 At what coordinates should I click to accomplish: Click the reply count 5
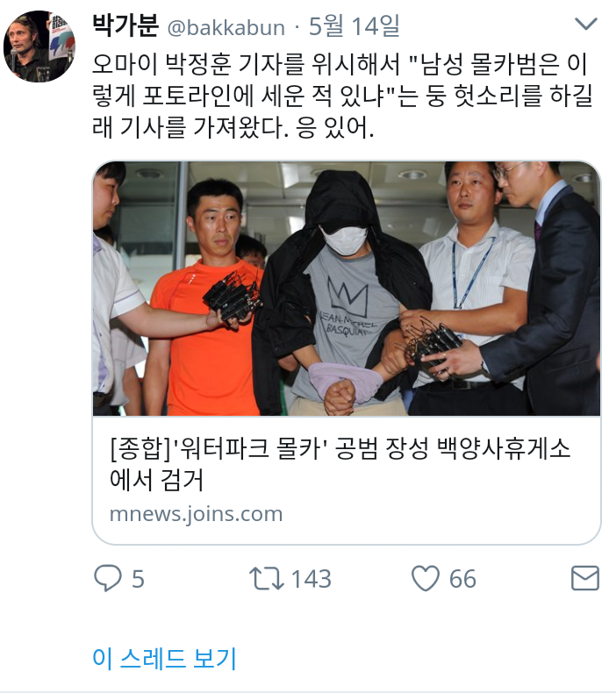click(138, 579)
